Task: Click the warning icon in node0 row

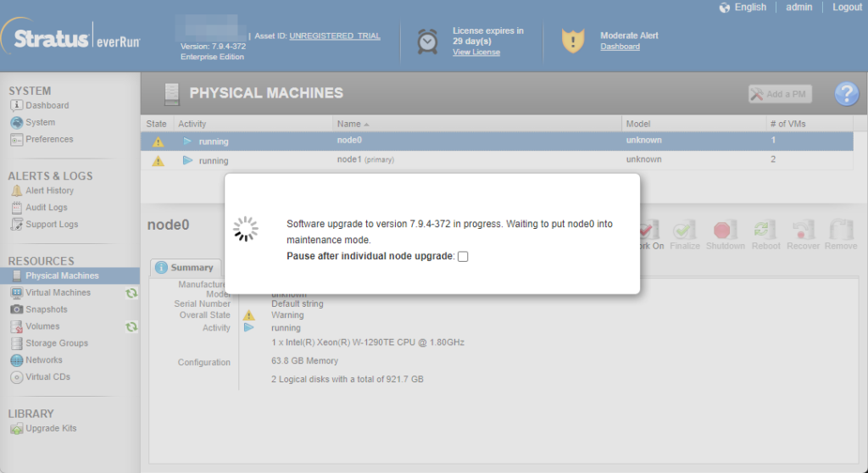Action: [158, 142]
